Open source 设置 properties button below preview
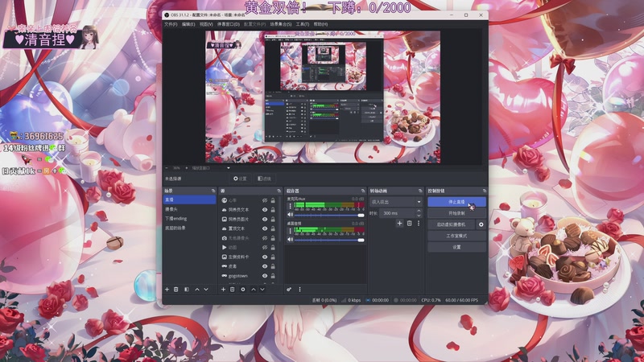Viewport: 644px width, 362px height. 240,179
